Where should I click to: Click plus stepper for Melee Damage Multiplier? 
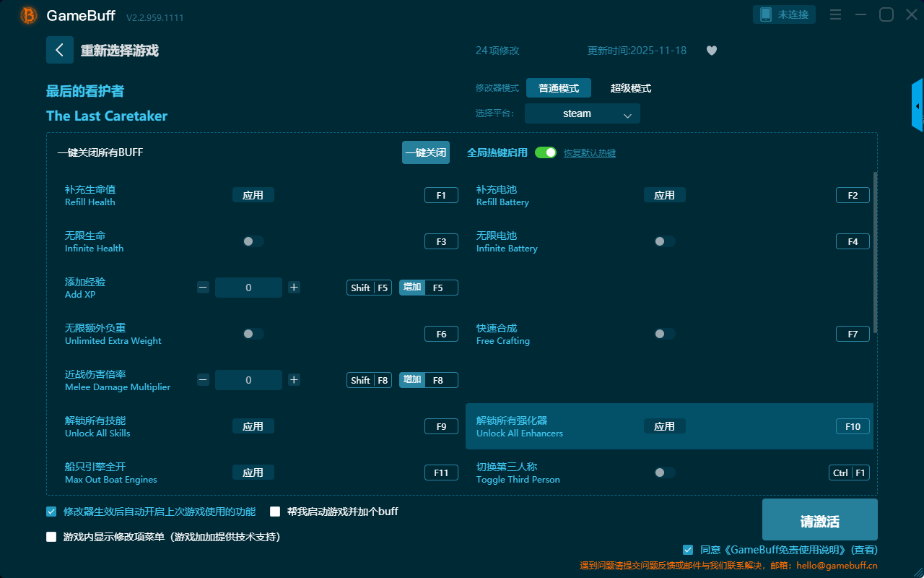294,380
